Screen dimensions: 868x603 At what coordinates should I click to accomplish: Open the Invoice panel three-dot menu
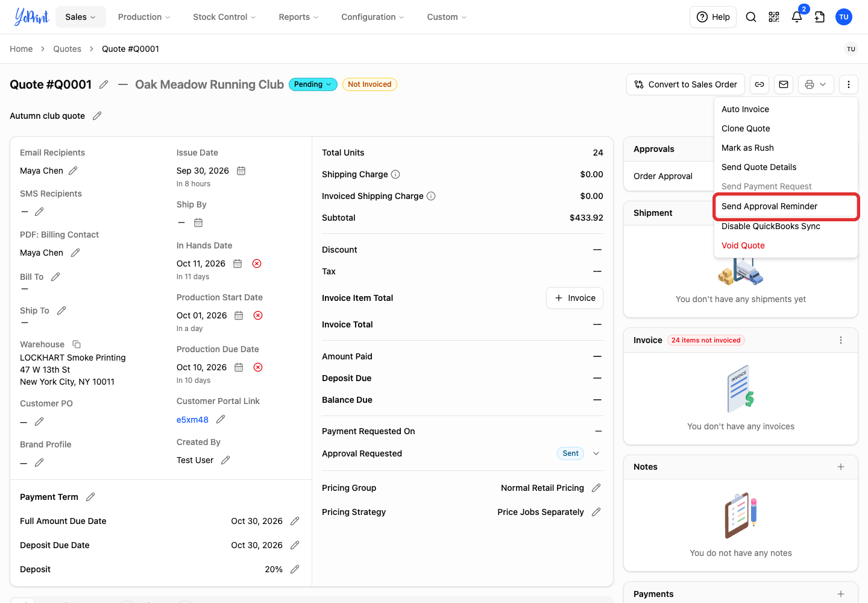[x=841, y=340]
